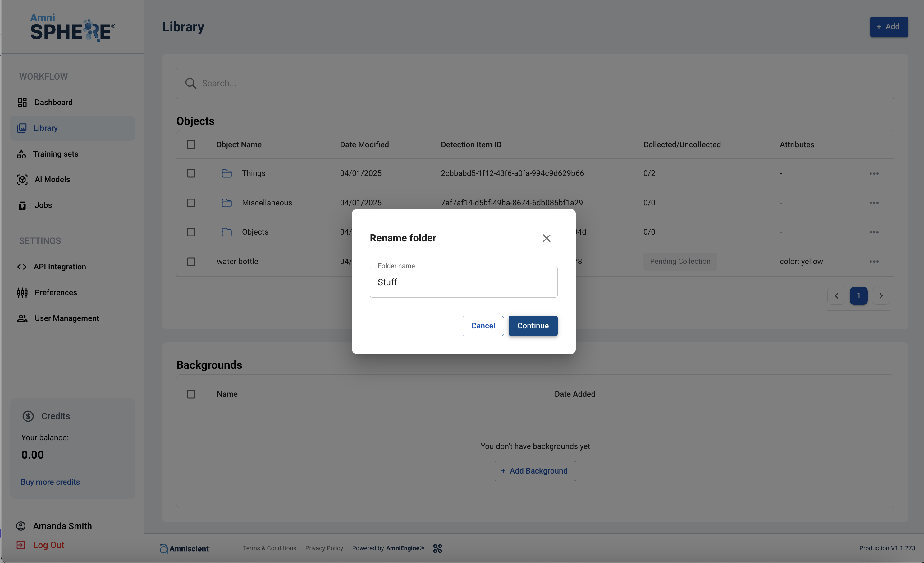This screenshot has width=924, height=563.
Task: Click the Dashboard icon in sidebar
Action: 22,103
